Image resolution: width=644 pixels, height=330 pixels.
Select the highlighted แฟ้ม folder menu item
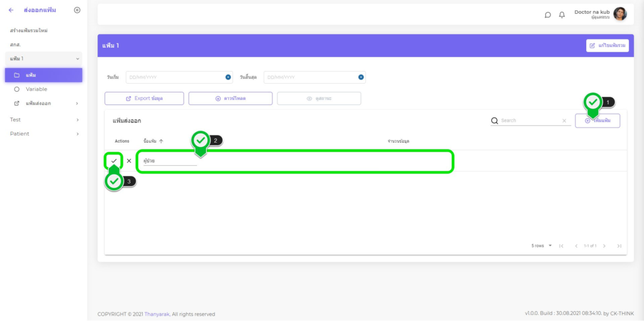(43, 75)
